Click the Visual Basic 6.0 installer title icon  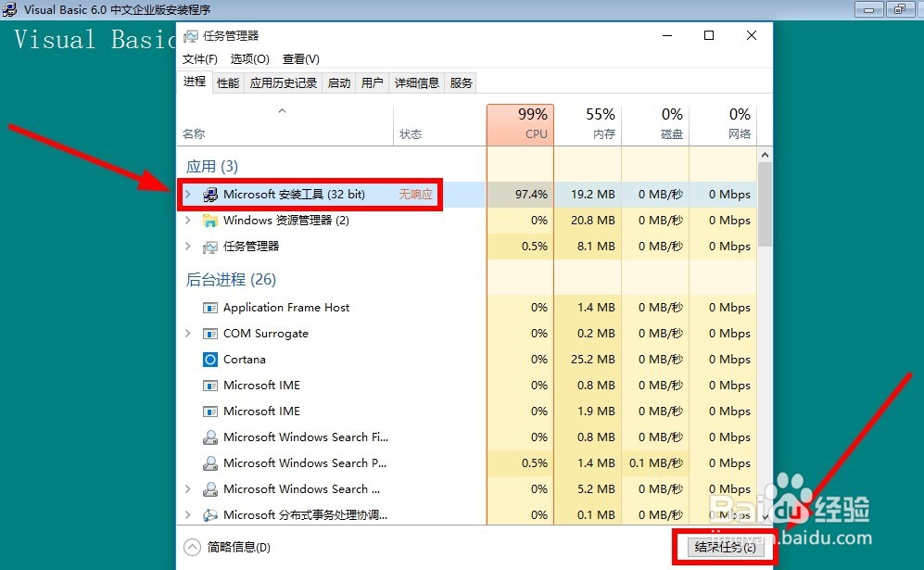pyautogui.click(x=9, y=9)
